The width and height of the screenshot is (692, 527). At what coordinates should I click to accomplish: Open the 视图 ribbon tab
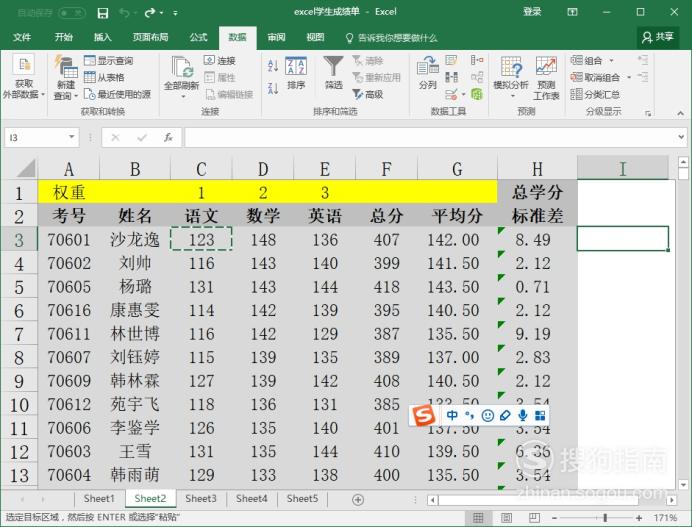pyautogui.click(x=315, y=37)
